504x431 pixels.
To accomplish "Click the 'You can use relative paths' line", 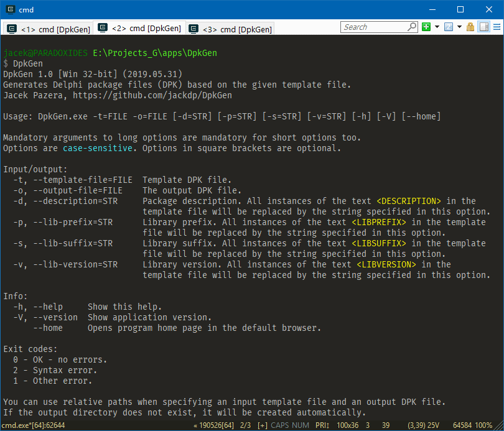I will 225,402.
